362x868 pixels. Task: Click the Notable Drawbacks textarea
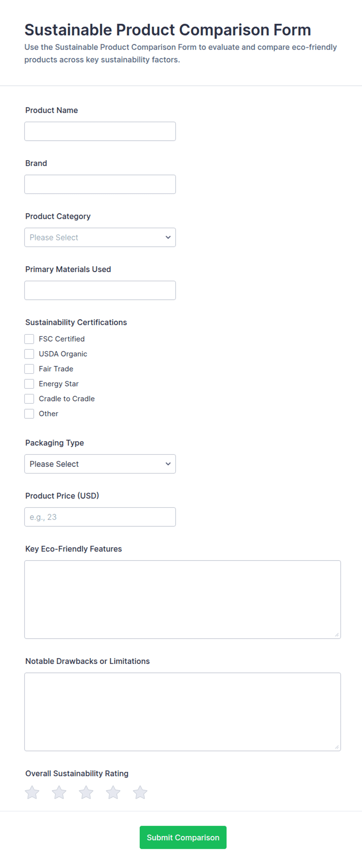pyautogui.click(x=183, y=712)
